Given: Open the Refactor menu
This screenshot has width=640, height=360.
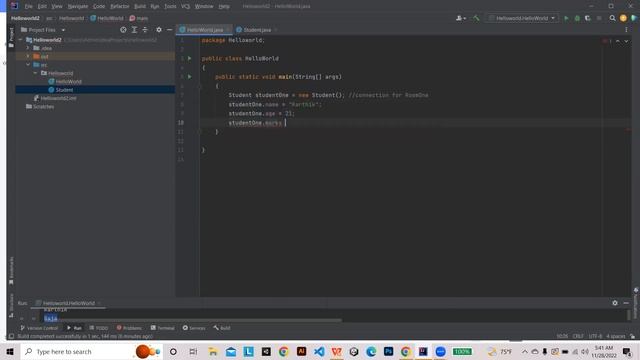Looking at the screenshot, I should 120,7.
